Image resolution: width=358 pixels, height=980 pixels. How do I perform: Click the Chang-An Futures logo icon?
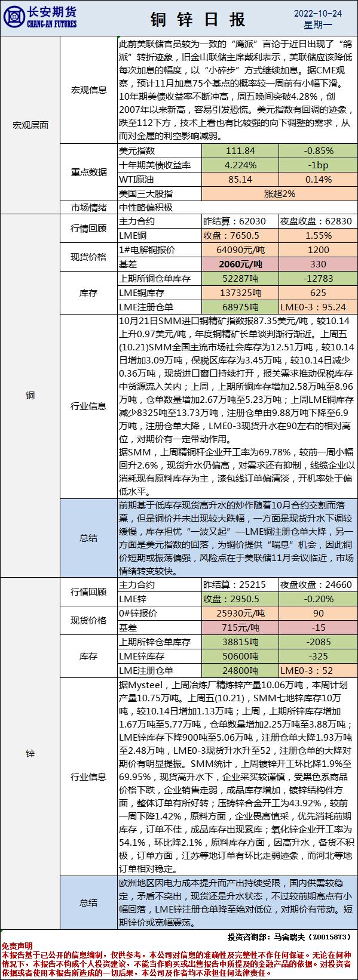point(13,19)
